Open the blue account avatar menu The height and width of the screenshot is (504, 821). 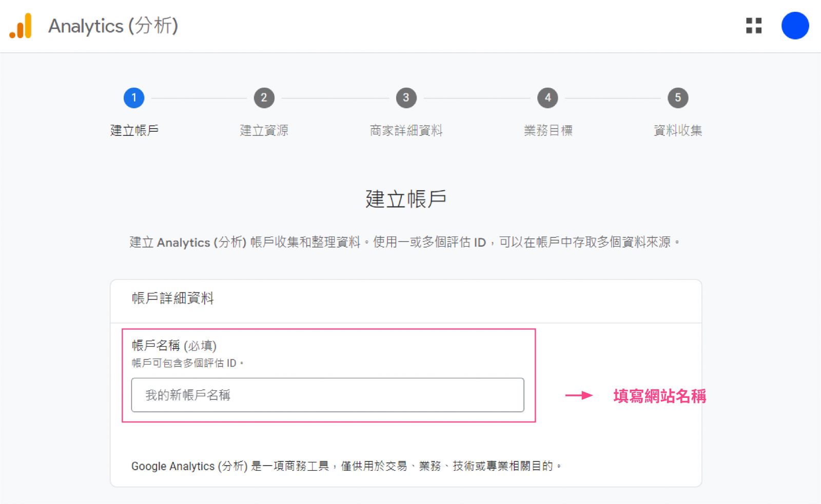795,26
